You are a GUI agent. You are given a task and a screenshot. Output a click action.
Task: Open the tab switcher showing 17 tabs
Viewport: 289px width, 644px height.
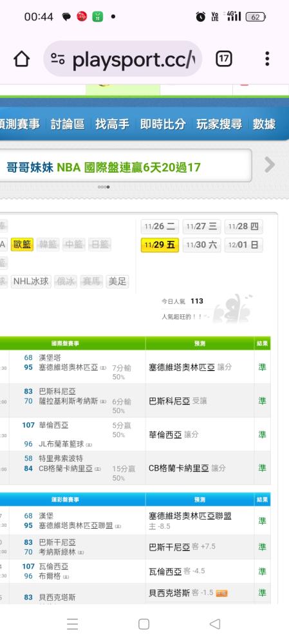[x=224, y=59]
